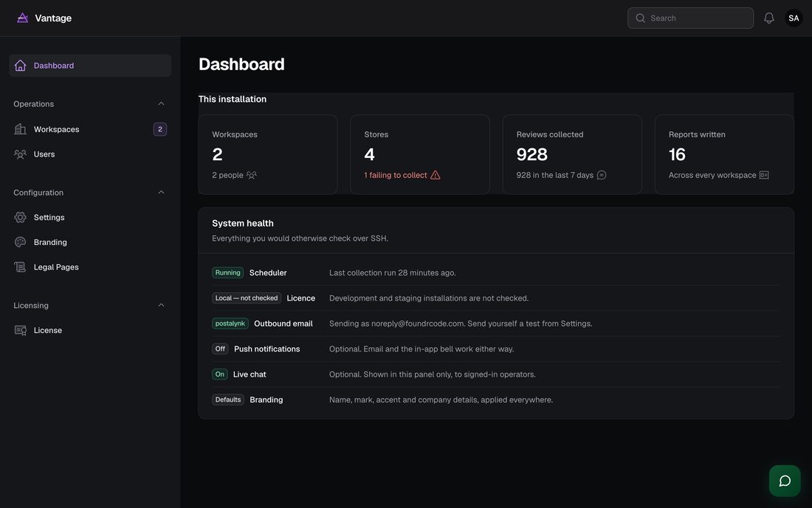Go to Dashboard in the sidebar
The image size is (812, 508).
pyautogui.click(x=90, y=65)
